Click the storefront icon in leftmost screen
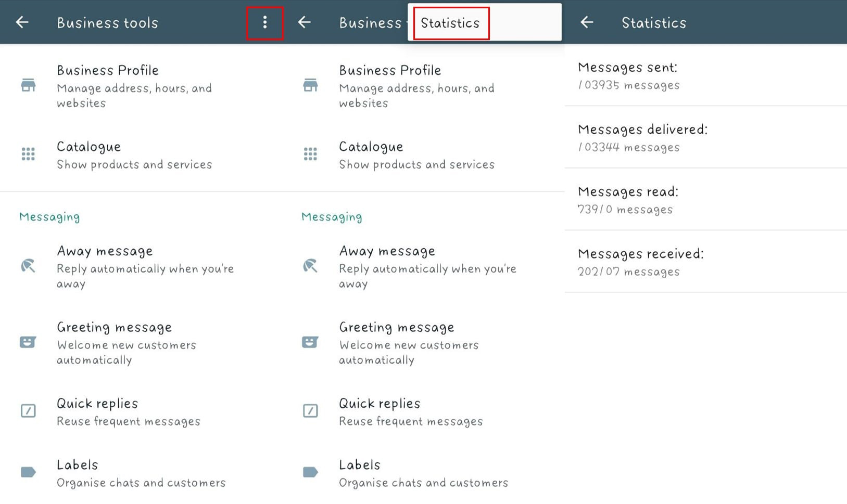 pos(28,85)
